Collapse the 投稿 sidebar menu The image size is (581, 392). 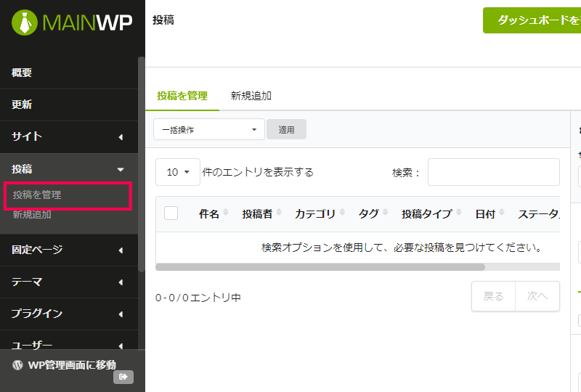pos(69,169)
